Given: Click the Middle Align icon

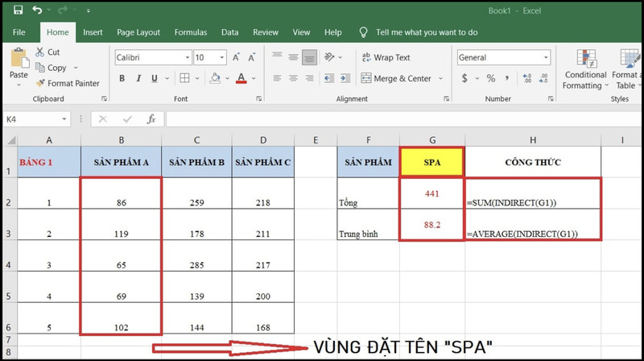Looking at the screenshot, I should point(293,56).
